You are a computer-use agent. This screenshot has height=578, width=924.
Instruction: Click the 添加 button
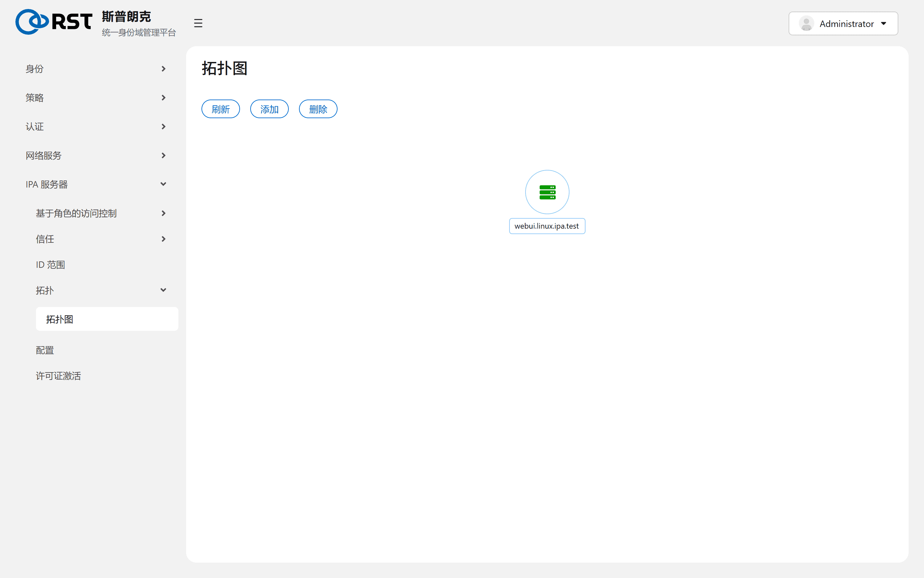[269, 109]
